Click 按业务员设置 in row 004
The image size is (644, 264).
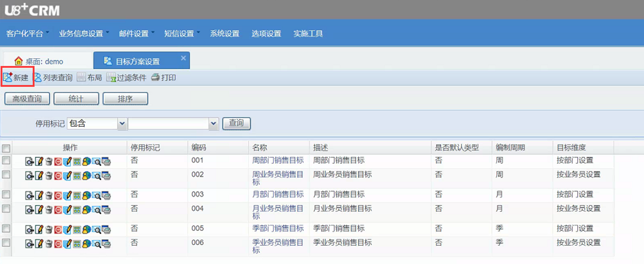pos(578,209)
